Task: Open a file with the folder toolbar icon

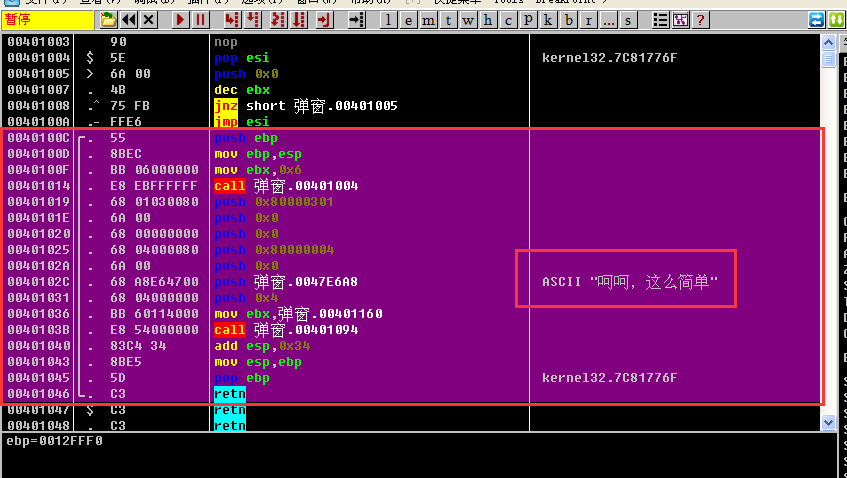Action: point(108,20)
